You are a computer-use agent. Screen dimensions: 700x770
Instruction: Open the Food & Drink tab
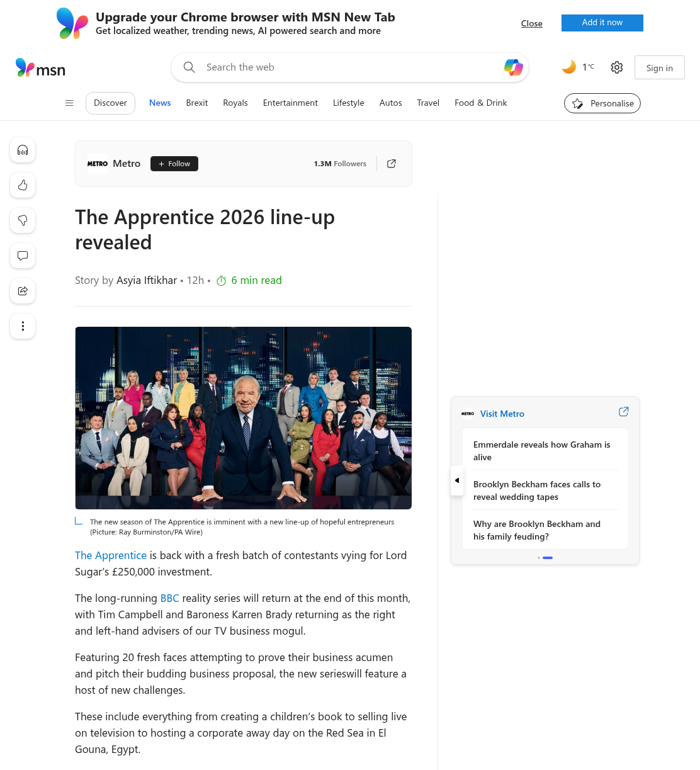[481, 103]
